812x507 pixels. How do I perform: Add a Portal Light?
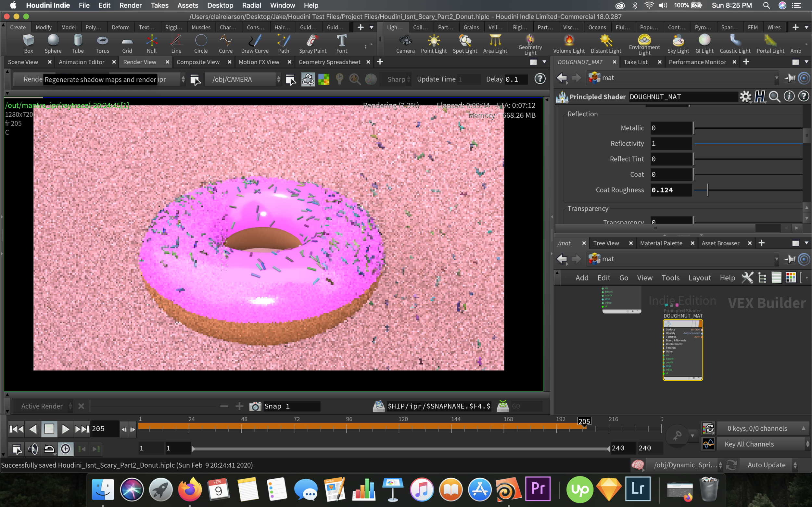click(770, 44)
